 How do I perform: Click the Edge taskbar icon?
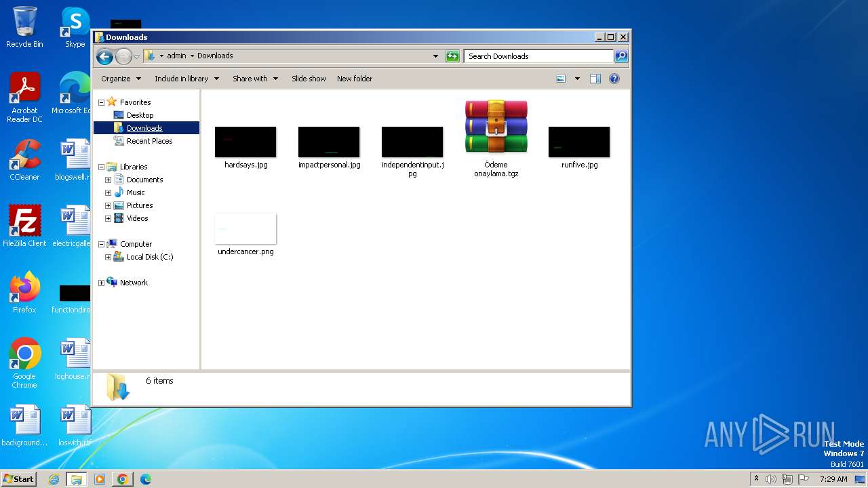point(146,479)
